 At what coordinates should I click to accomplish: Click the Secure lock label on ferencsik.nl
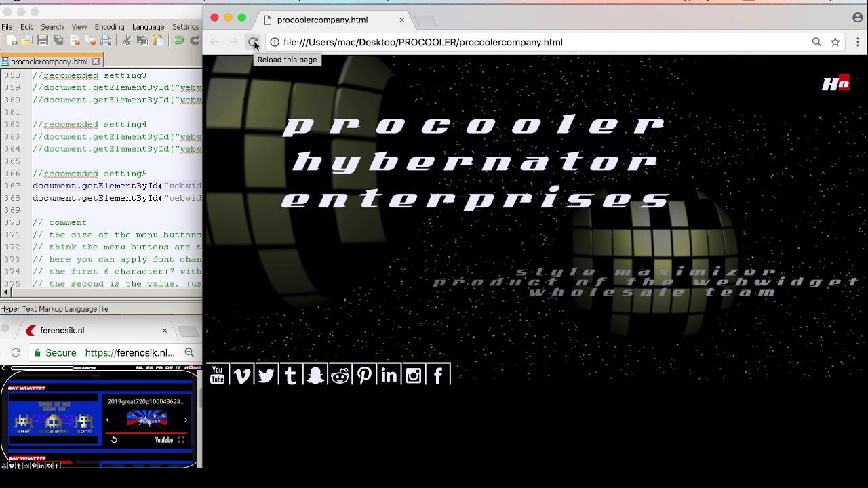point(55,352)
